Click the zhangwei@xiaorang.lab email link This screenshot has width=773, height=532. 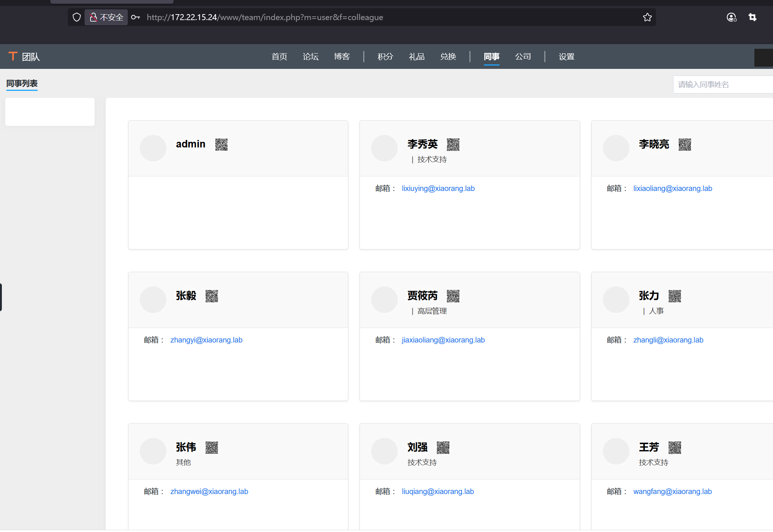tap(209, 491)
